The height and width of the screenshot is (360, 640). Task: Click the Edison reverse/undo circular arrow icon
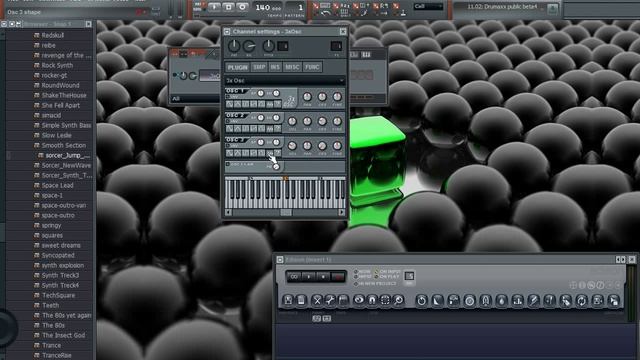click(x=421, y=301)
